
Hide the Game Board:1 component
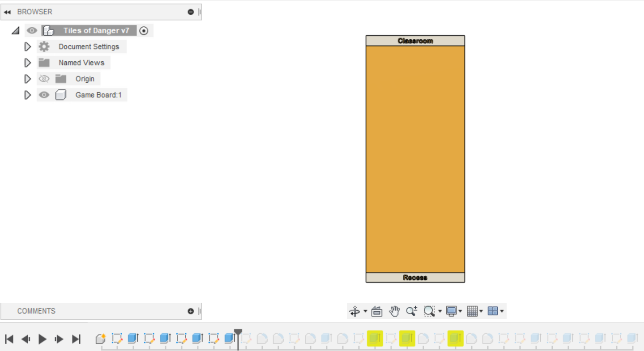tap(43, 95)
